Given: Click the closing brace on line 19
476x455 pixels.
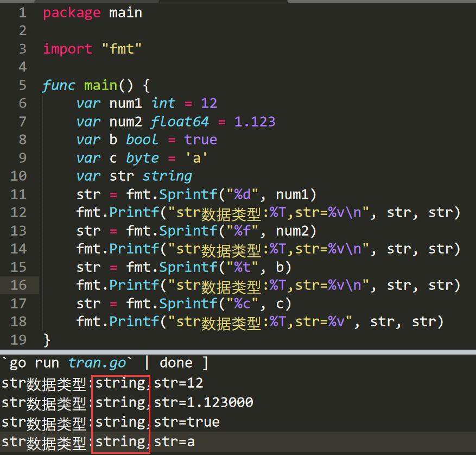Looking at the screenshot, I should click(47, 340).
